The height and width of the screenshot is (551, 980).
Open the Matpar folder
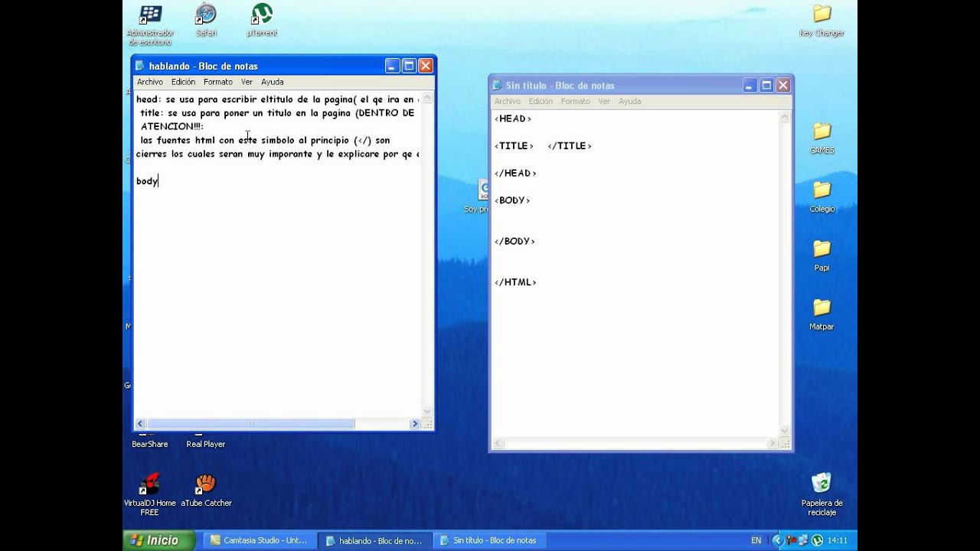(x=822, y=314)
